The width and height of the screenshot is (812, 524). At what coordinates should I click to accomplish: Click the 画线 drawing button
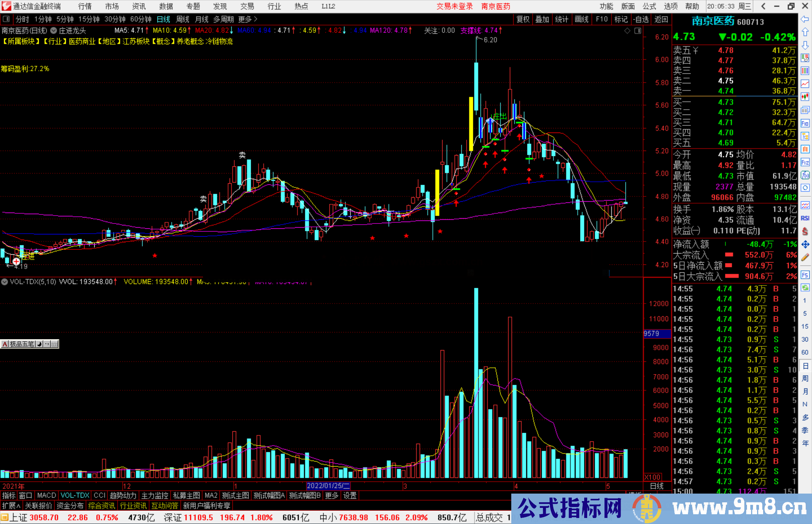tap(582, 19)
